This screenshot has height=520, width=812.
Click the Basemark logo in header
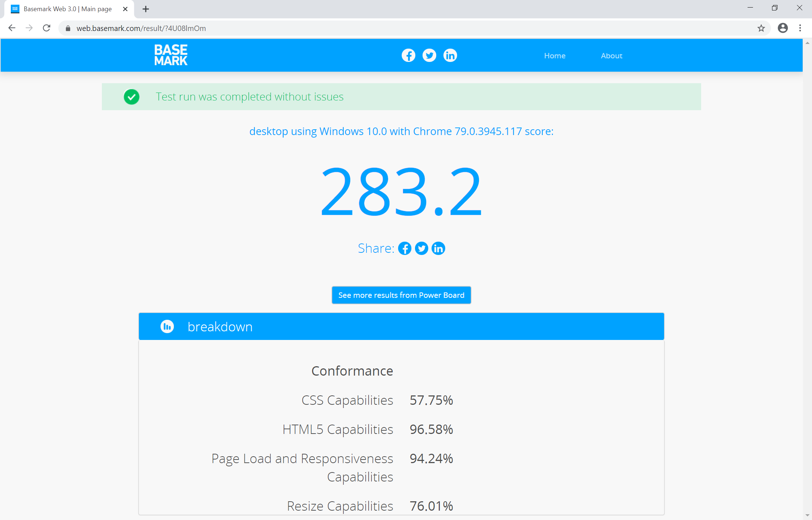(x=171, y=55)
